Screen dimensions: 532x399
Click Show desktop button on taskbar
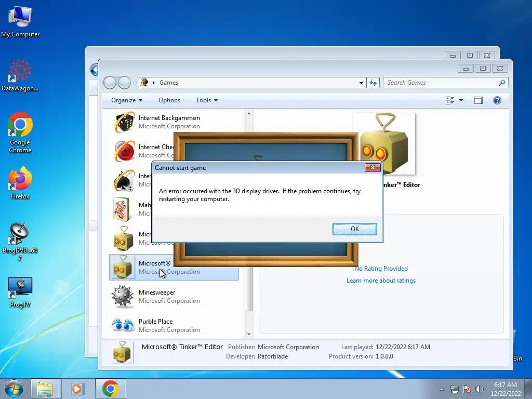coord(528,389)
